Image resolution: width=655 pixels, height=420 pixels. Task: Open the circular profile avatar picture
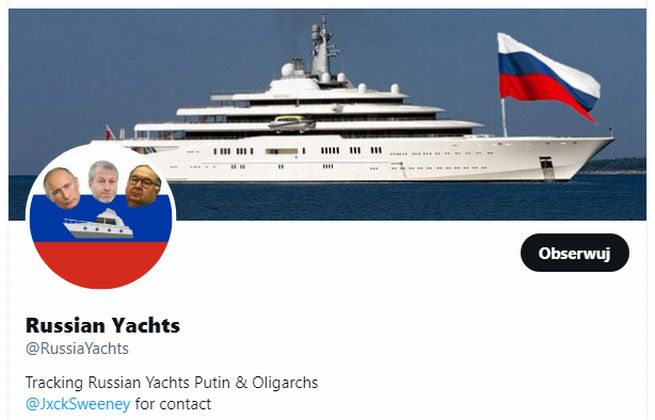[101, 216]
